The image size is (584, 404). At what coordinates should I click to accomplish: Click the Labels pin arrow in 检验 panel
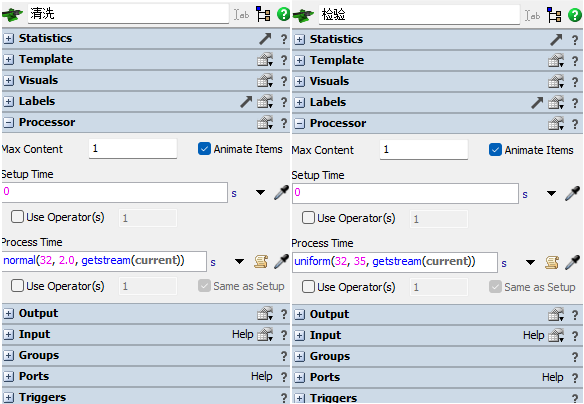537,102
